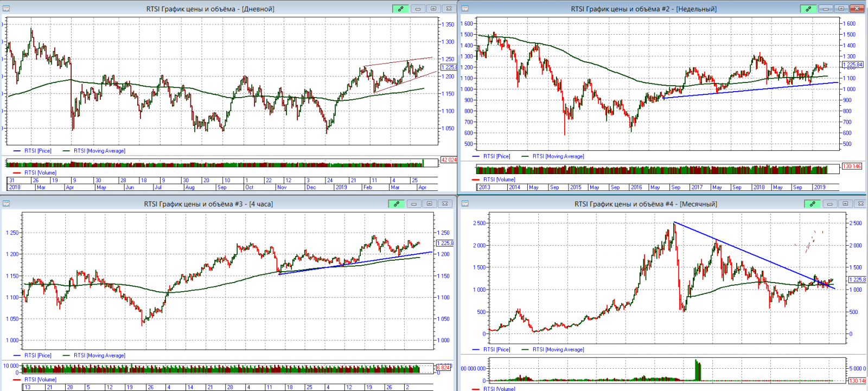
Task: Open the Недельный chart window system icon
Action: tap(465, 9)
